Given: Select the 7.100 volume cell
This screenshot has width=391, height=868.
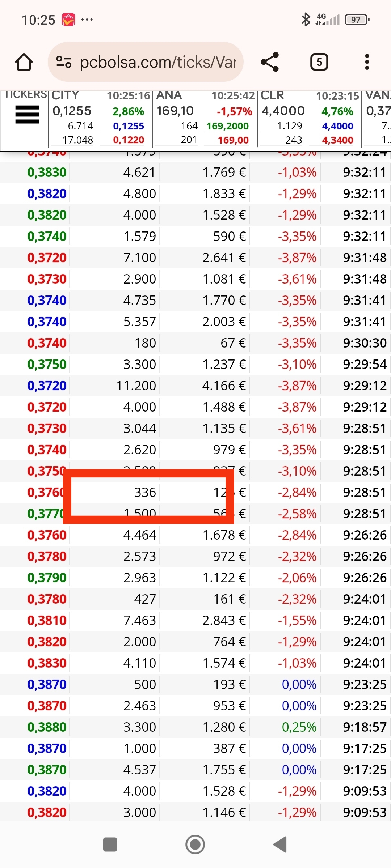Looking at the screenshot, I should 139,258.
